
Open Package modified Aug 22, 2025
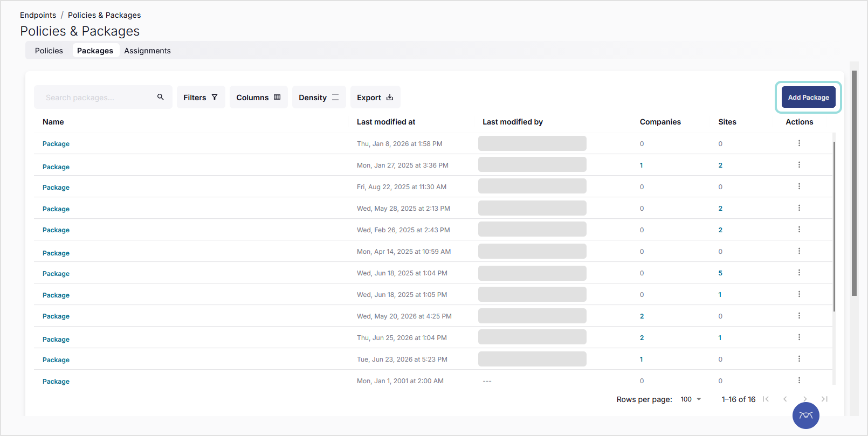[56, 188]
